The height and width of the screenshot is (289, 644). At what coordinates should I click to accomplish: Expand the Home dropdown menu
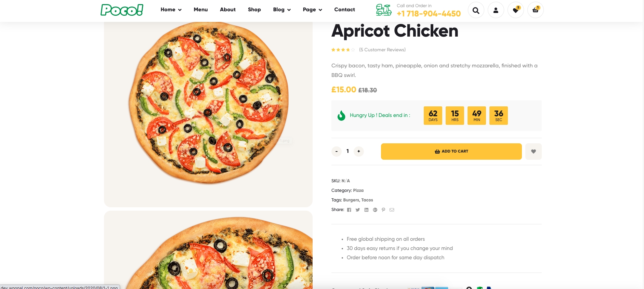171,10
